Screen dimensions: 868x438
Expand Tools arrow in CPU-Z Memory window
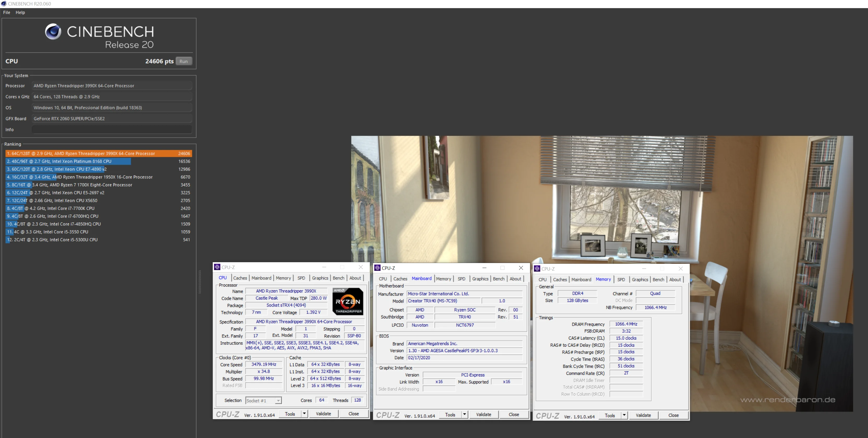coord(624,415)
